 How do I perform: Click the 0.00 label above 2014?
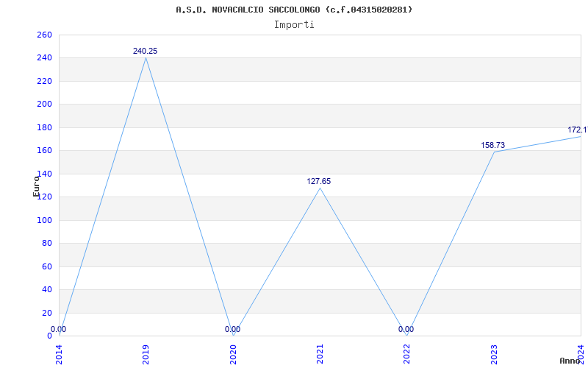click(59, 329)
